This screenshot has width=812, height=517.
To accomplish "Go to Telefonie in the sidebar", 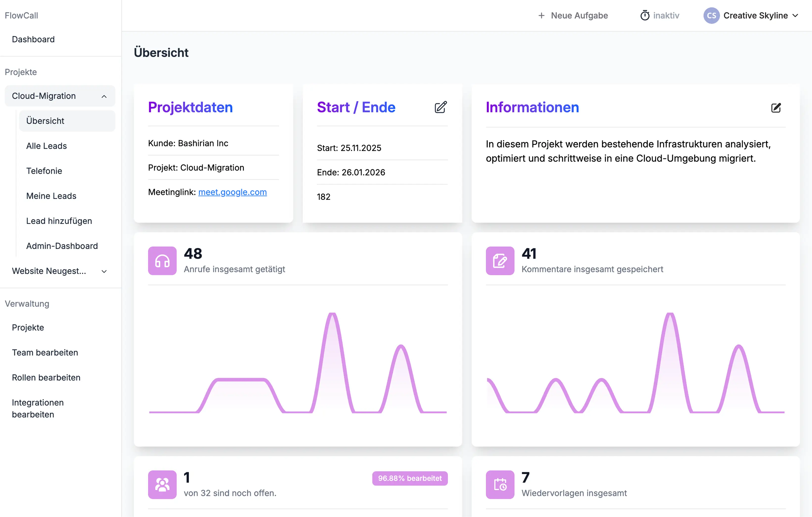I will tap(44, 171).
